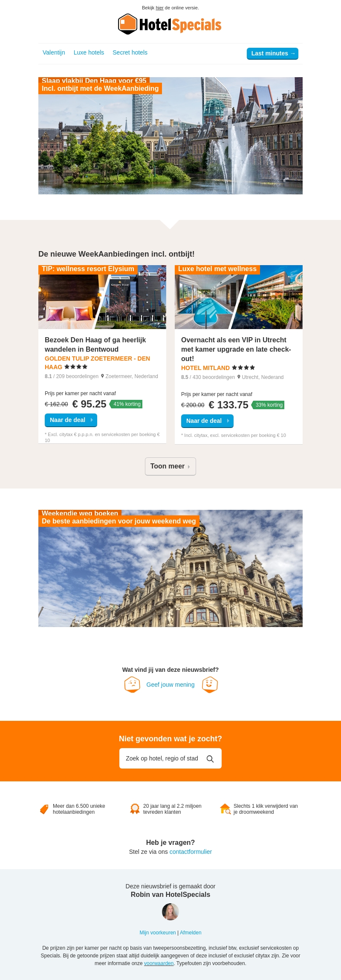Click the magnifier search icon

(x=210, y=759)
